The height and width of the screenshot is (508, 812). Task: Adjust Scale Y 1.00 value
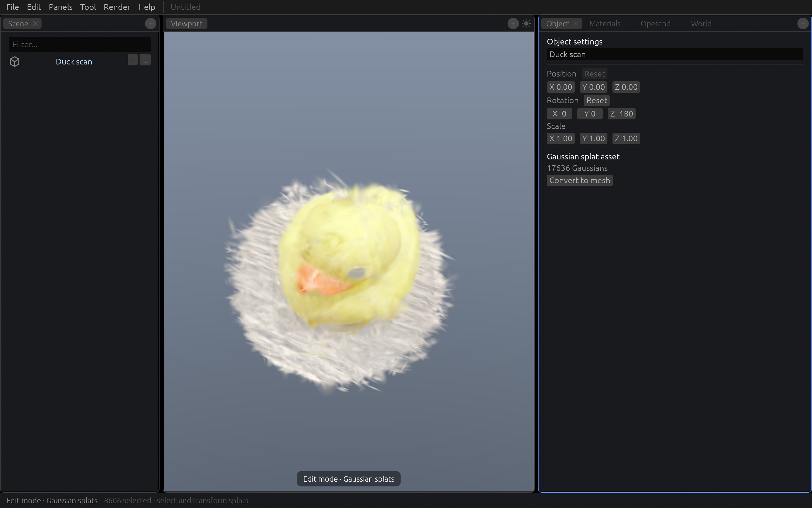coord(593,138)
